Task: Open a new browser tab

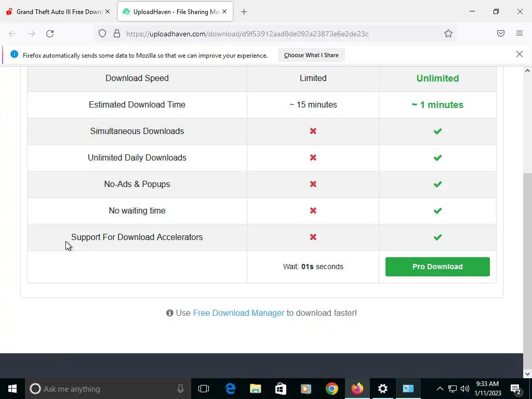Action: 244,12
